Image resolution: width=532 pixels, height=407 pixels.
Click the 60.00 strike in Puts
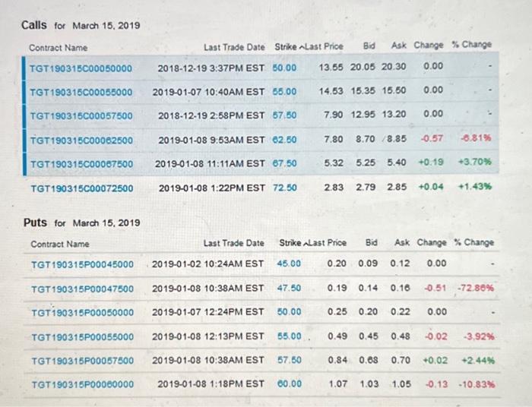[x=290, y=383]
